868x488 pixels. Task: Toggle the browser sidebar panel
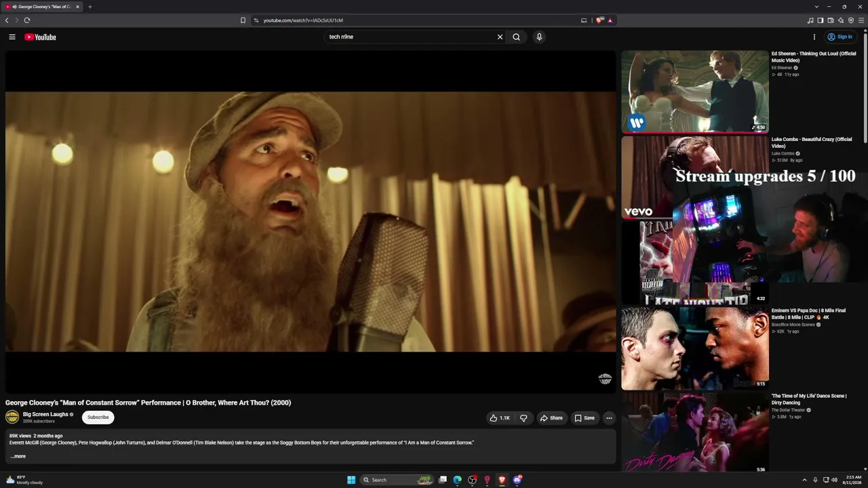click(821, 20)
